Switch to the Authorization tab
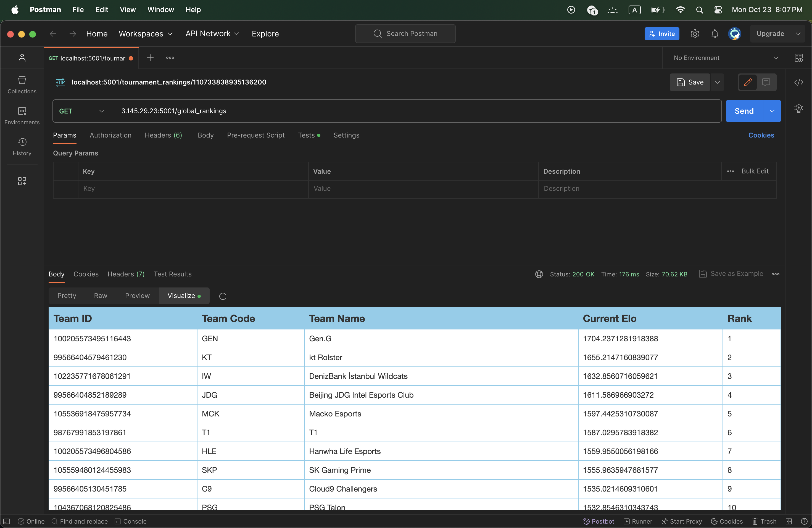Screen dimensions: 812x528 coord(110,135)
